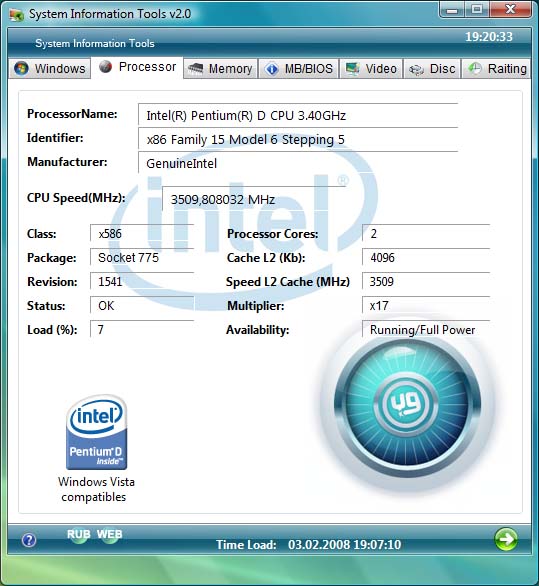Click the blue help question mark icon

[x=29, y=540]
